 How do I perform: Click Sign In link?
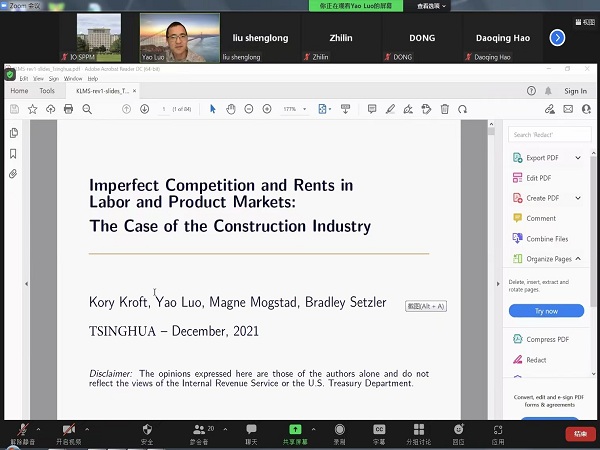tap(575, 91)
